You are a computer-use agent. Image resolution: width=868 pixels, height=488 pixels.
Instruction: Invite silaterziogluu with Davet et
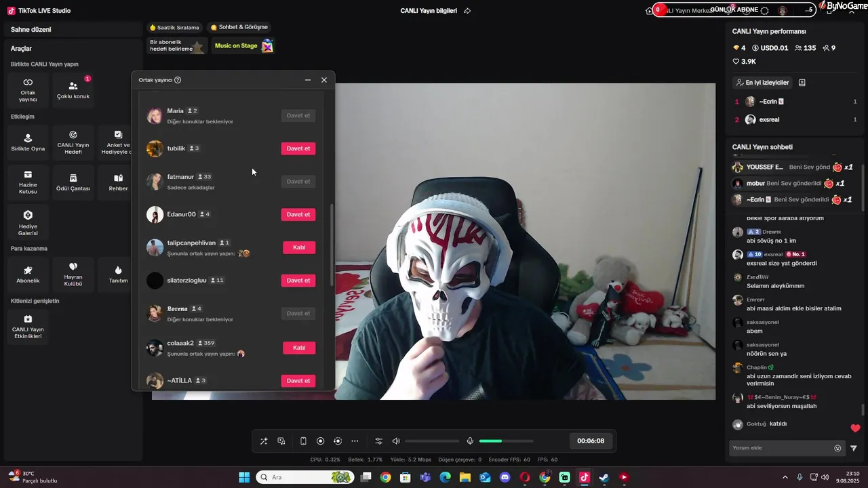tap(298, 281)
